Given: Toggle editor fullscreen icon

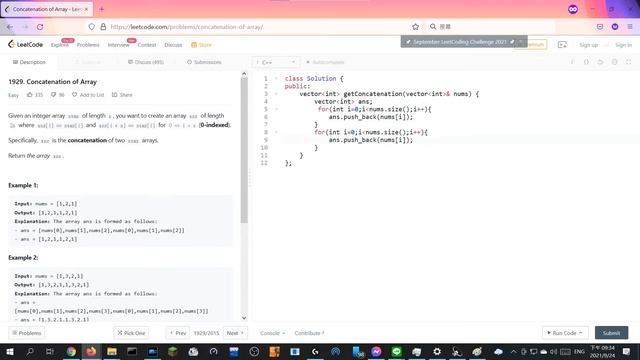Looking at the screenshot, I should [629, 62].
